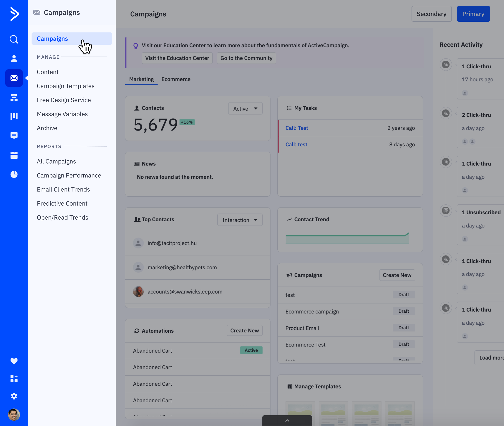Click Create New in the Automations card
Image resolution: width=504 pixels, height=426 pixels.
(244, 331)
